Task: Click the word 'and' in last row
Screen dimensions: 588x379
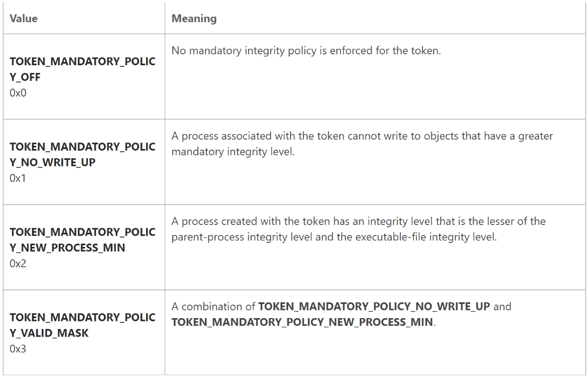Action: [x=502, y=307]
